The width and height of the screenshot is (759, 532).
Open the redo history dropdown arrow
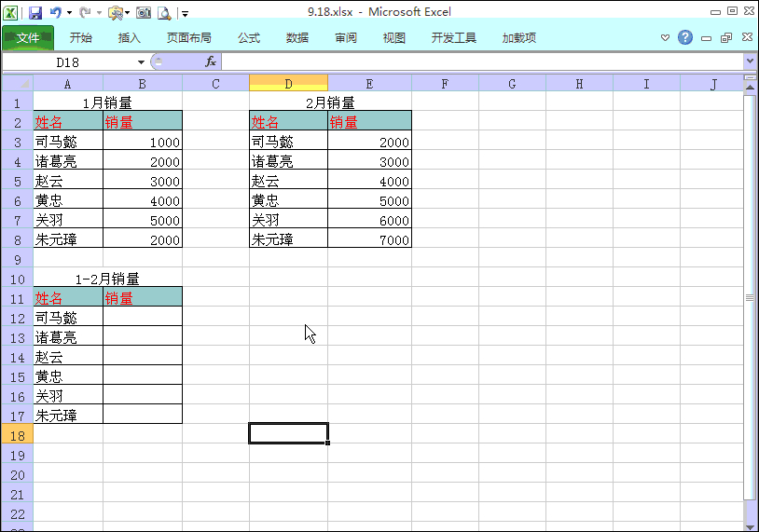coord(99,13)
